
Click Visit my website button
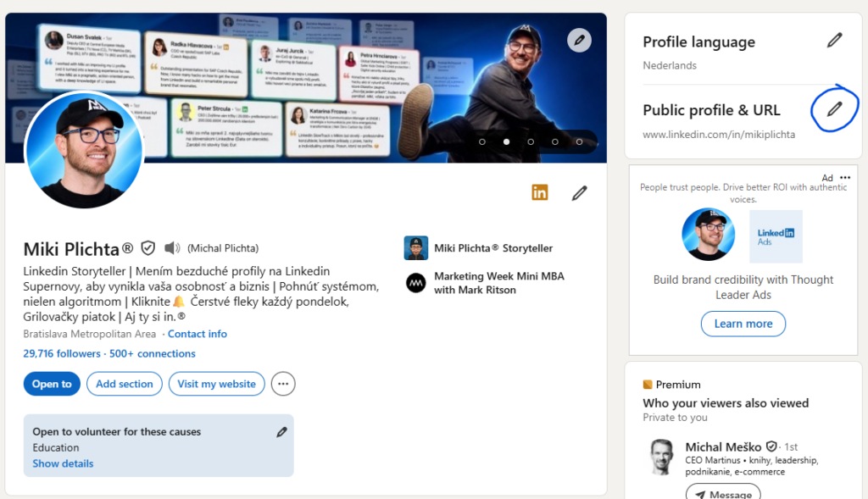tap(217, 384)
